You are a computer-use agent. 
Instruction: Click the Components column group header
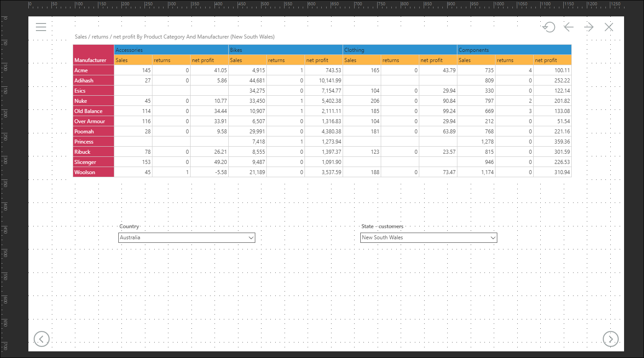click(514, 50)
